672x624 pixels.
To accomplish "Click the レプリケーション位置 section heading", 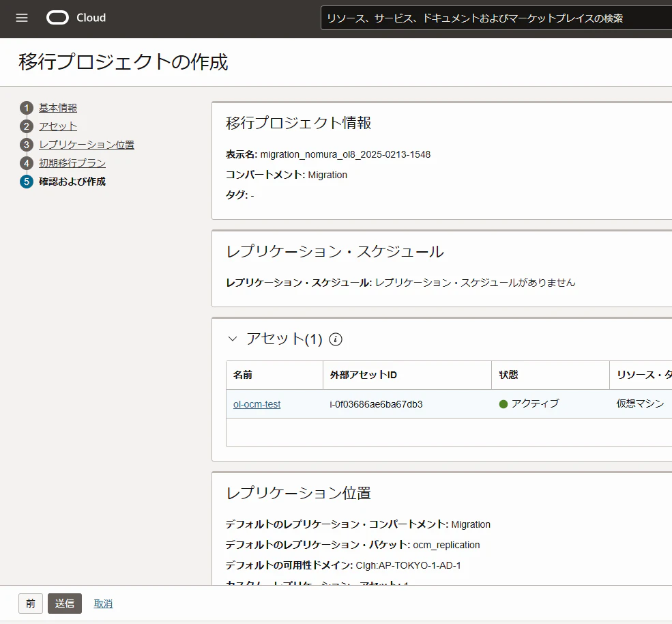I will (298, 493).
